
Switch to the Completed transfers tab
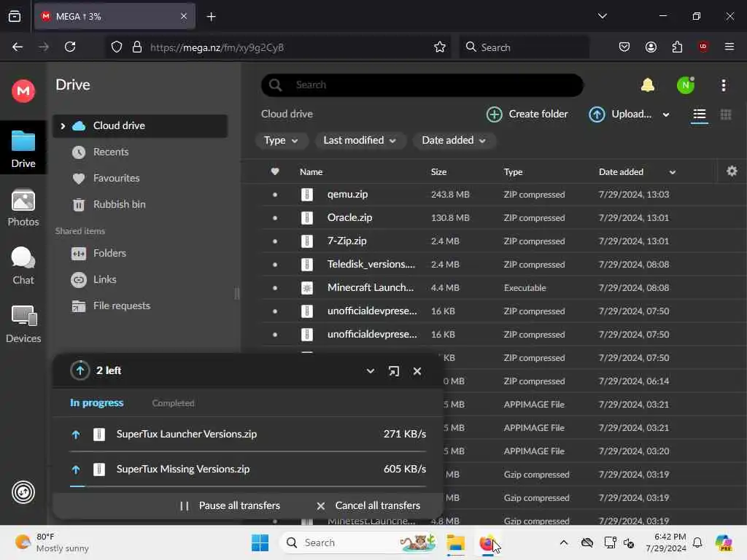tap(173, 402)
